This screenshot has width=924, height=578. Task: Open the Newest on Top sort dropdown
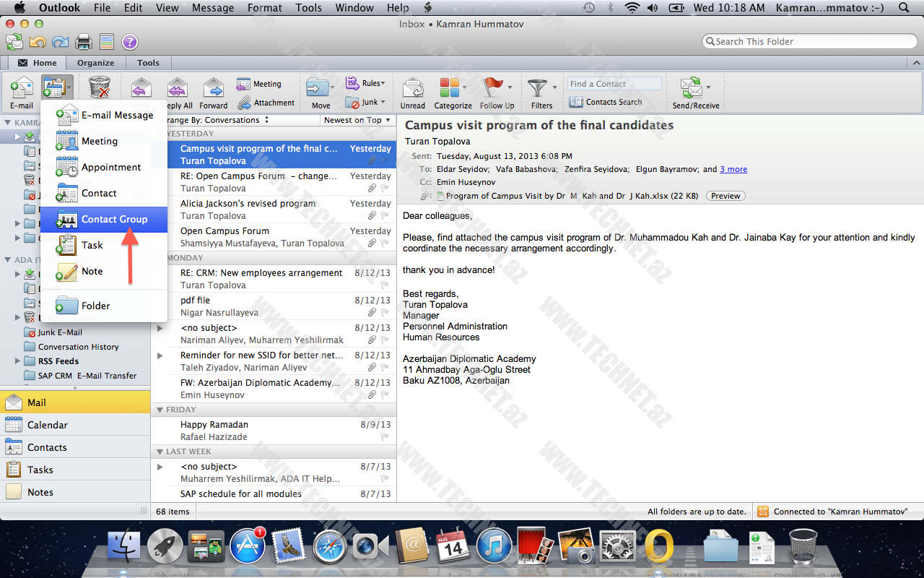pyautogui.click(x=357, y=120)
